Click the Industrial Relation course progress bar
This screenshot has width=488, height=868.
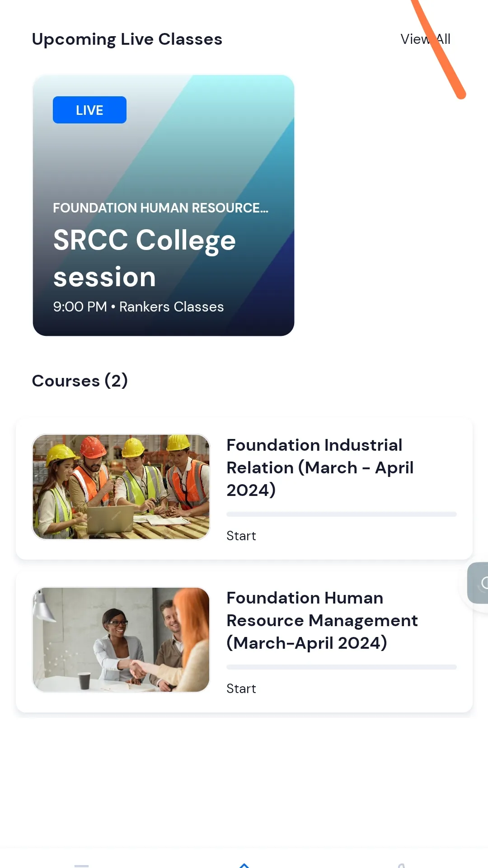(x=342, y=514)
